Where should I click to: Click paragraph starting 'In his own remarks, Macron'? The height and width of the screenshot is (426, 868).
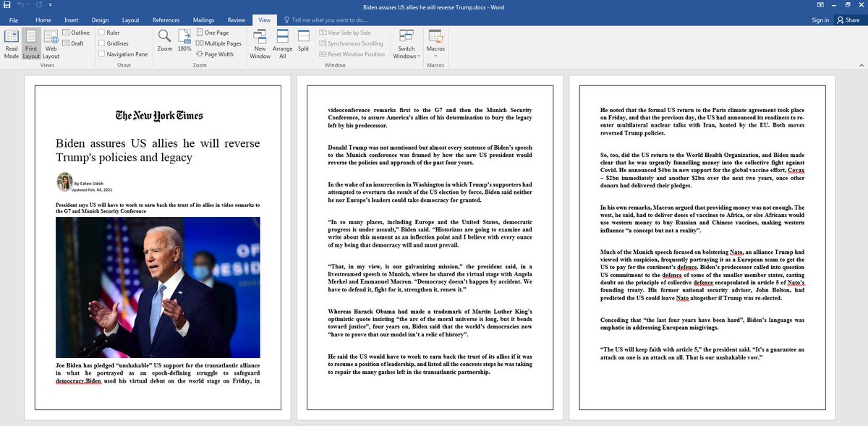pyautogui.click(x=702, y=219)
